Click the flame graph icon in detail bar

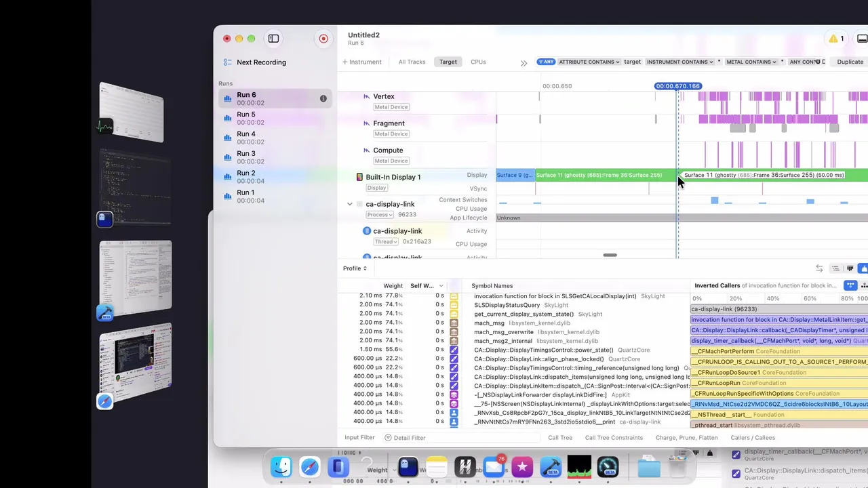[850, 269]
